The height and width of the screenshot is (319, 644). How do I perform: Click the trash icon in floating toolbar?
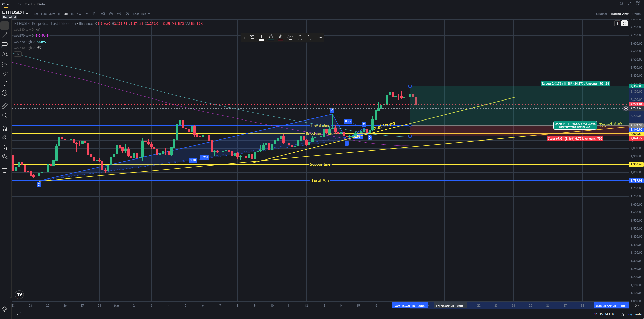click(x=309, y=38)
